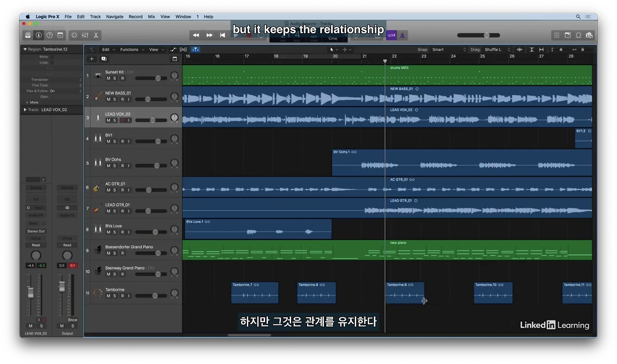Click the Global Tracks toggle icon
Screen dimensions: 617x364
(x=174, y=59)
